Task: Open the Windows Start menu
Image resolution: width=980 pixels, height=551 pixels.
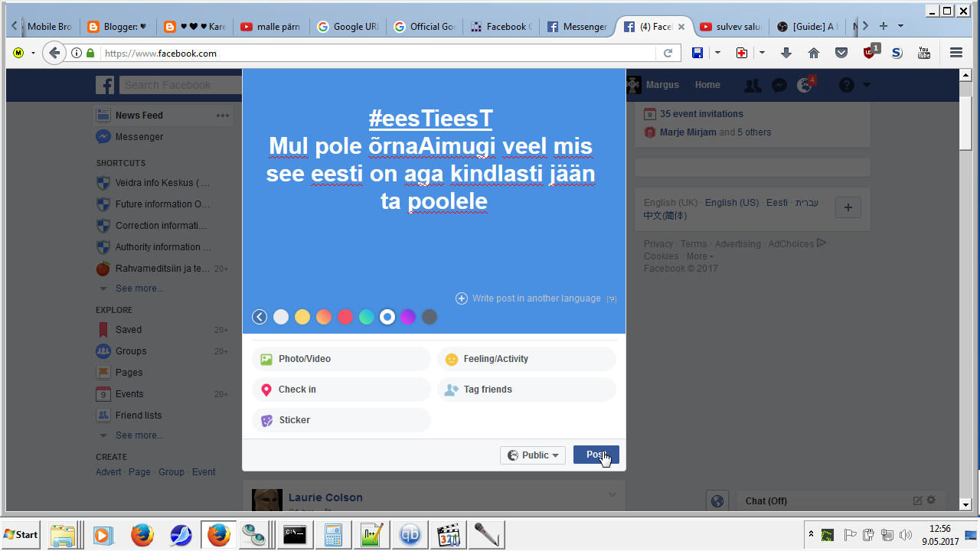Action: 21,534
